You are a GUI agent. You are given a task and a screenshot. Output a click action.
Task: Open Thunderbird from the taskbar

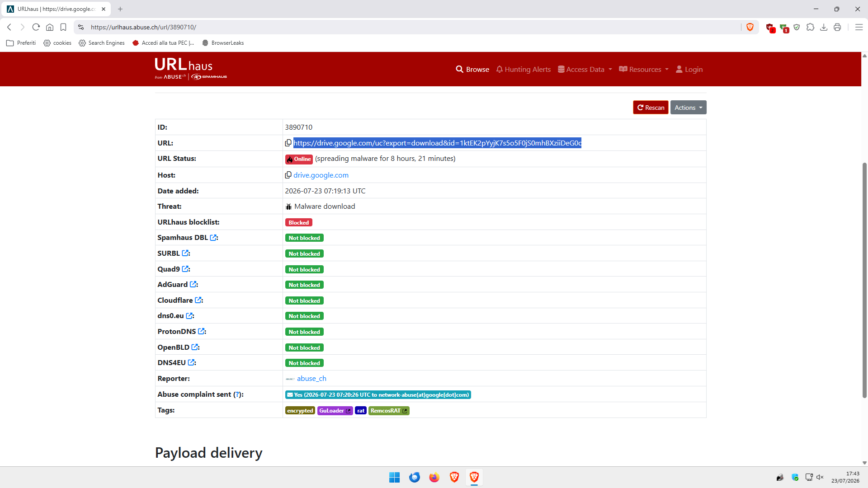click(x=414, y=477)
